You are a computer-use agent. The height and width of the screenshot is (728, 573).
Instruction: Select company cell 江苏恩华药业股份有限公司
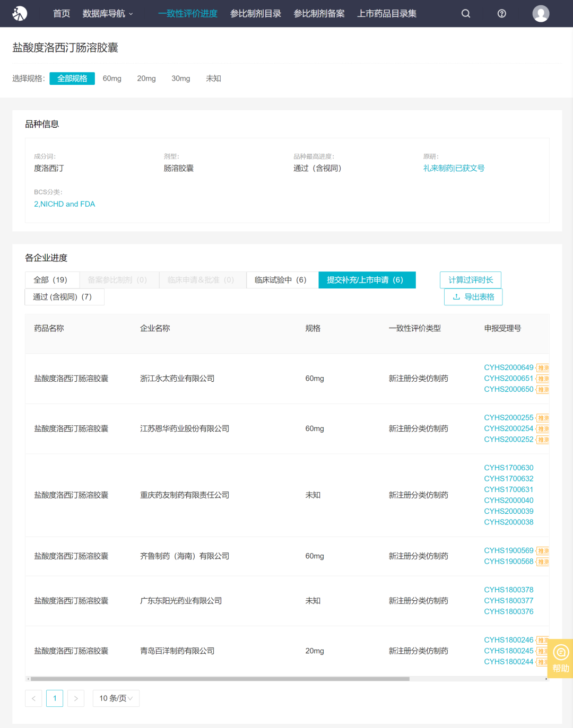click(185, 428)
